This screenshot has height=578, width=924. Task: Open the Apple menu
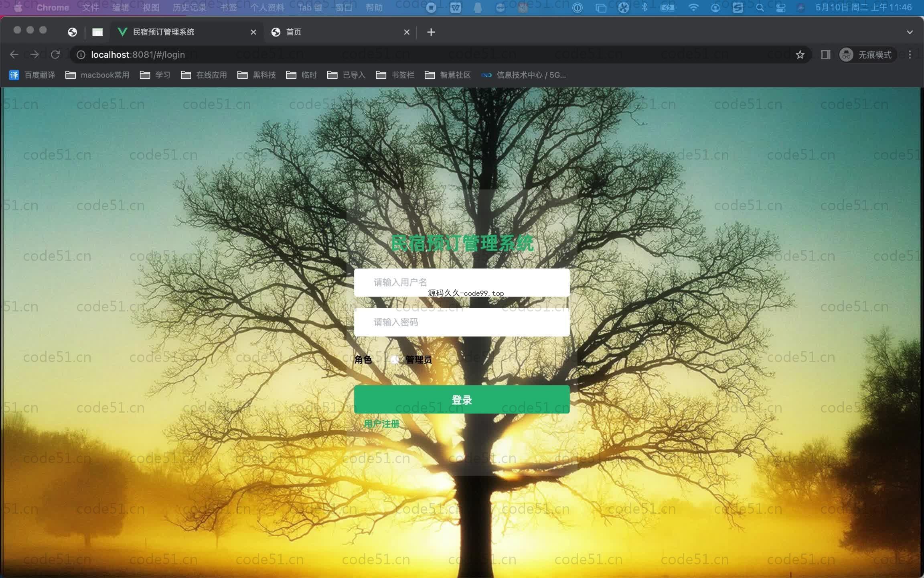pyautogui.click(x=18, y=8)
